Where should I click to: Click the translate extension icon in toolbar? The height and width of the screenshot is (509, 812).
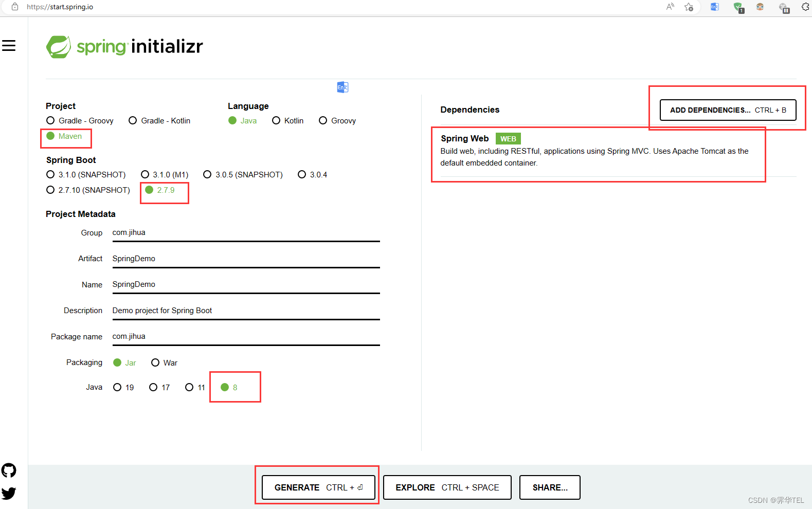pos(715,7)
